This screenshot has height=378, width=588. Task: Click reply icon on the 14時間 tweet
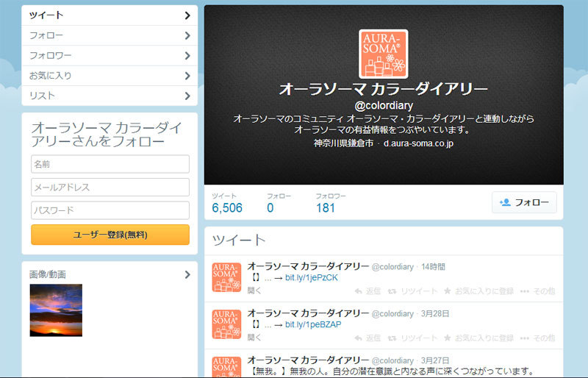pos(359,291)
